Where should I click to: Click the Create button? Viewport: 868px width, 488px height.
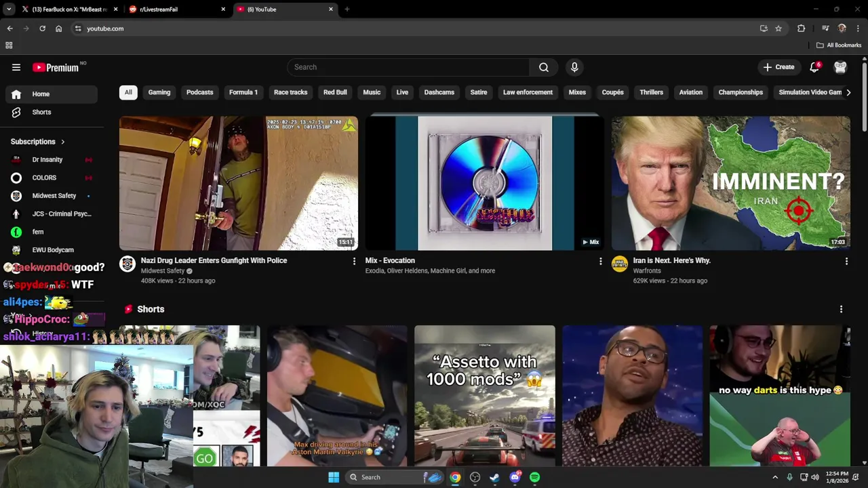778,67
